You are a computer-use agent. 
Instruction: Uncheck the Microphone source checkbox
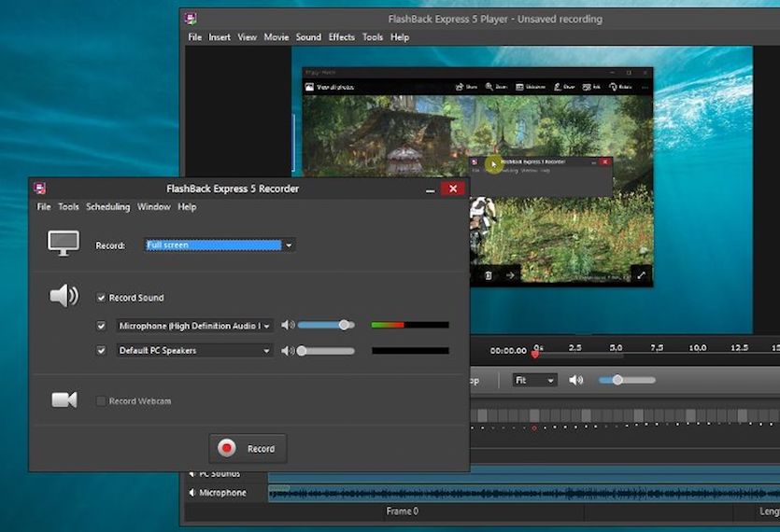(101, 326)
